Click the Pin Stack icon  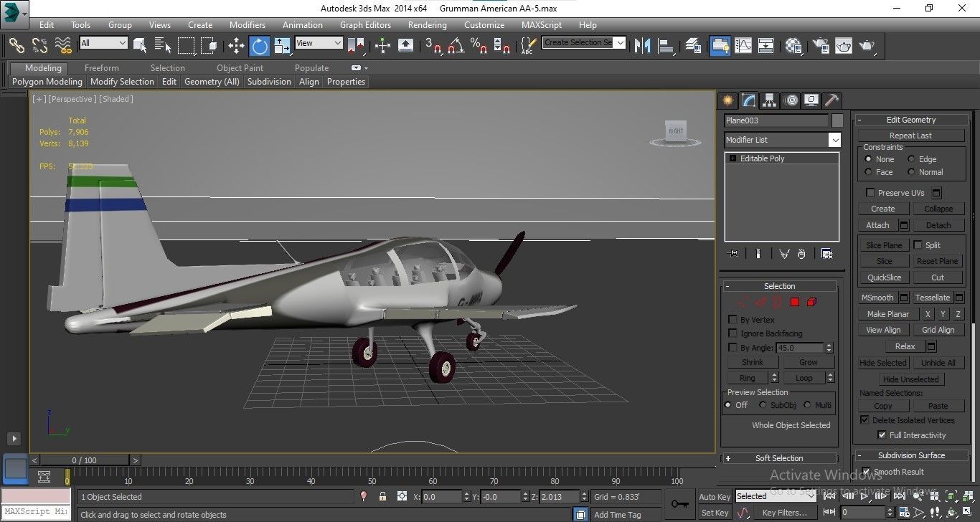pos(732,254)
